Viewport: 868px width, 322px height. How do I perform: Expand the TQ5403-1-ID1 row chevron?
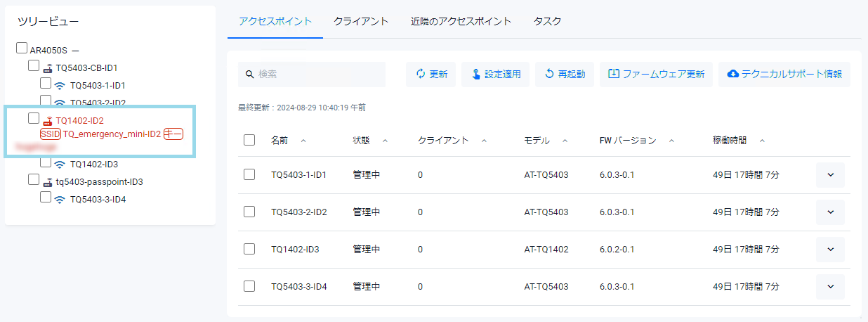[x=830, y=174]
